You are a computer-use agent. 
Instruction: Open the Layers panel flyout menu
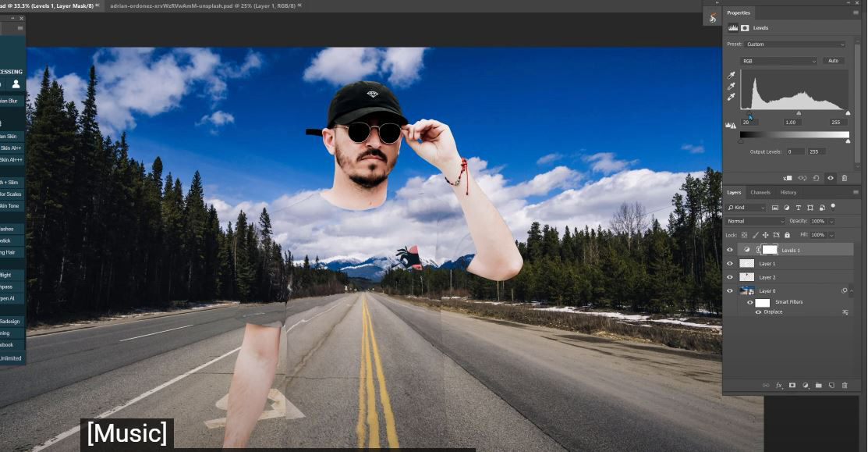pyautogui.click(x=856, y=192)
